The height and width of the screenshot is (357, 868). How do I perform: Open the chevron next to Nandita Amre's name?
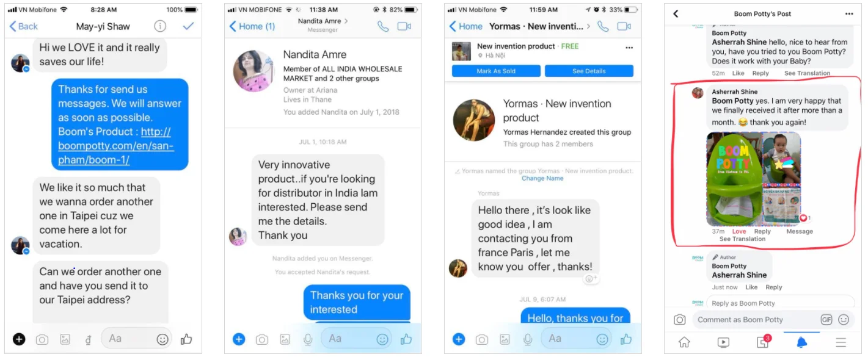pyautogui.click(x=346, y=21)
